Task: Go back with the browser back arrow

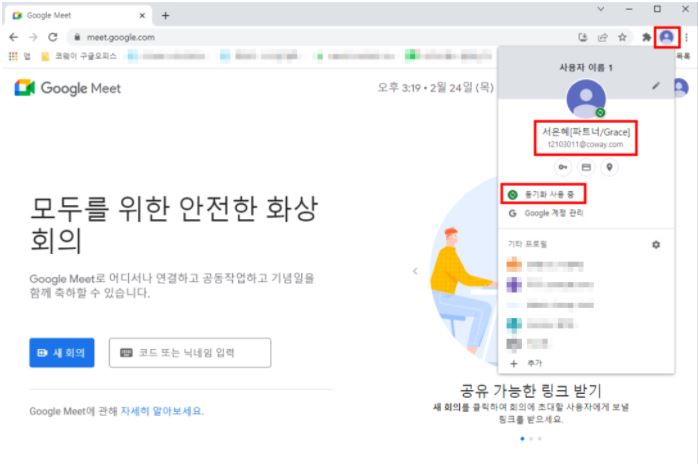Action: click(13, 37)
